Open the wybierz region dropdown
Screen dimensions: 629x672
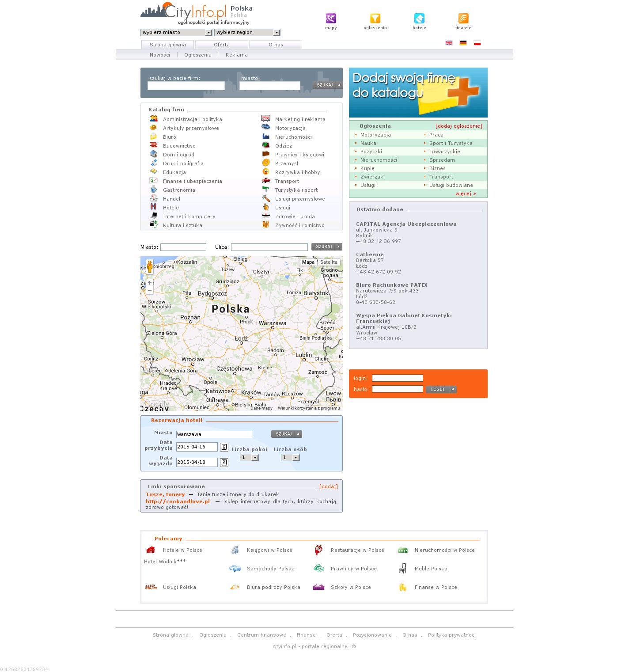click(x=247, y=32)
